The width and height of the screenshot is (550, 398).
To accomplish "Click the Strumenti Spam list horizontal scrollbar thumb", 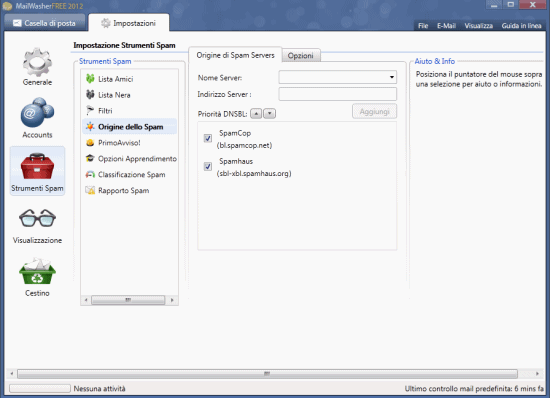I will [128, 300].
